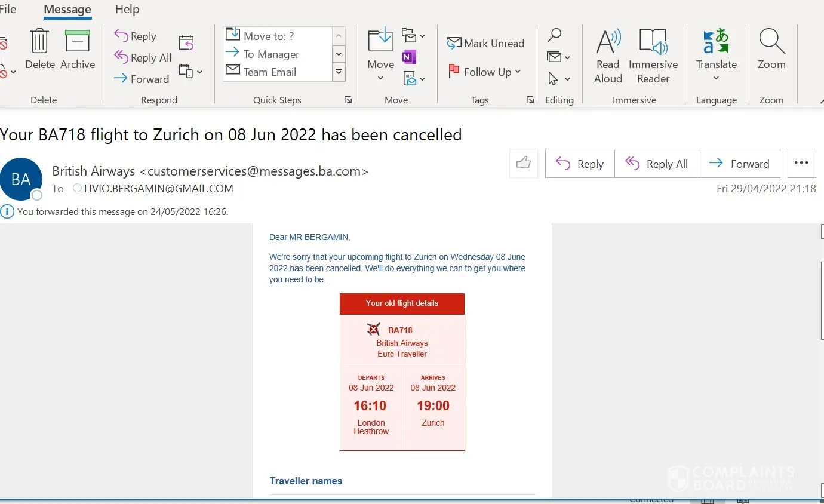
Task: Expand more respond actions dropdown
Action: (191, 72)
